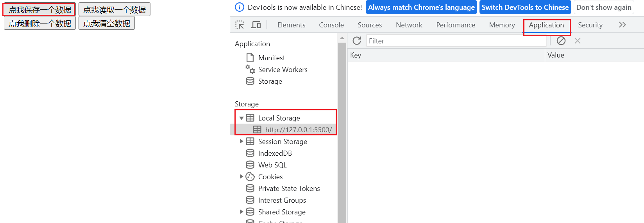
Task: Open the Manifest item
Action: point(271,58)
